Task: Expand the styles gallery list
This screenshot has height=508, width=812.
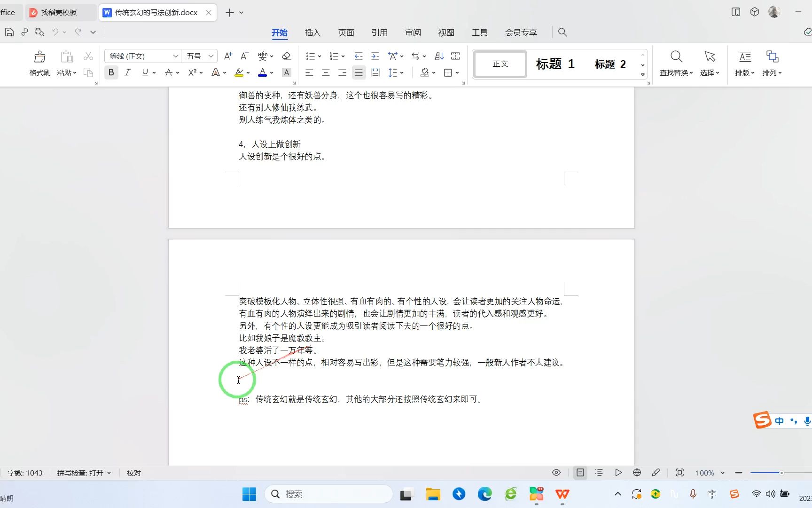Action: (x=643, y=74)
